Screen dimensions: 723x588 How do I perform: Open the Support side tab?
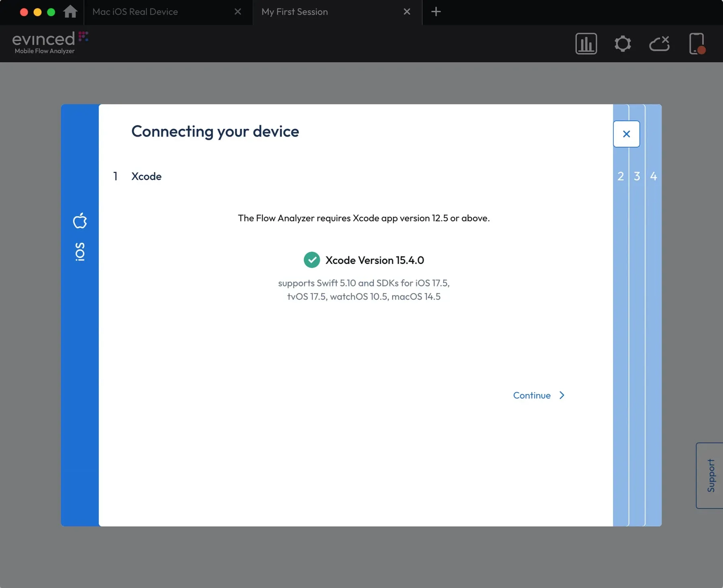tap(710, 476)
